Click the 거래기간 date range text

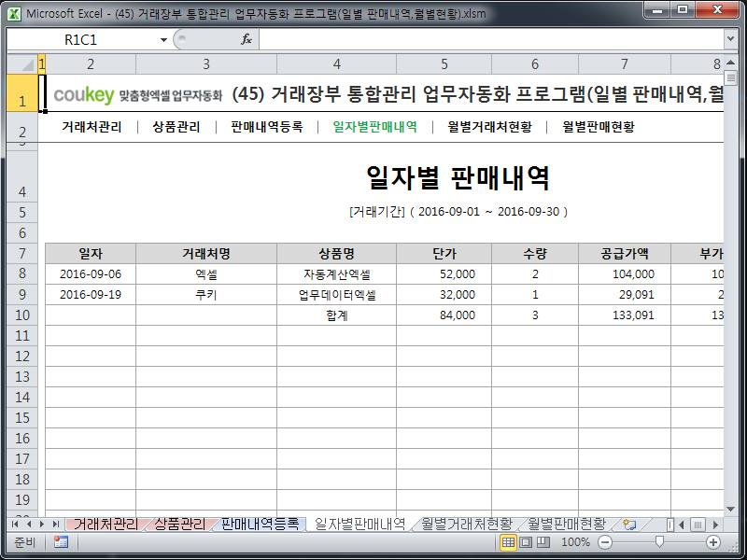pos(458,212)
